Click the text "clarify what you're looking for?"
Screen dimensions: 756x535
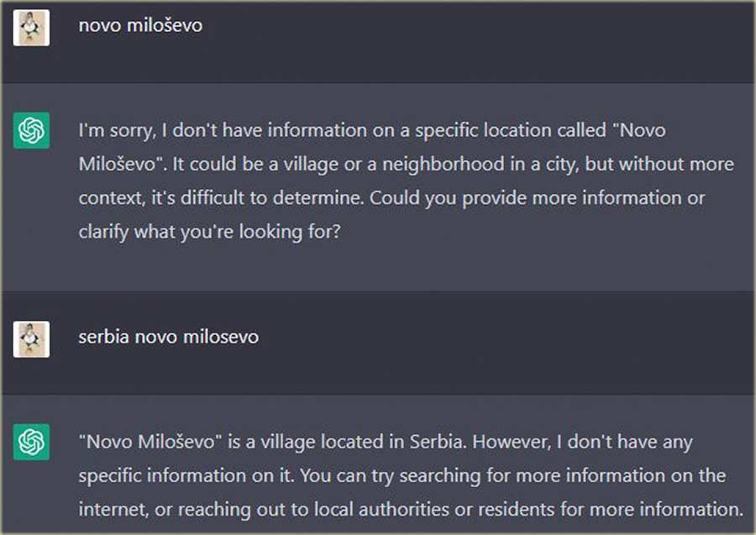(210, 230)
